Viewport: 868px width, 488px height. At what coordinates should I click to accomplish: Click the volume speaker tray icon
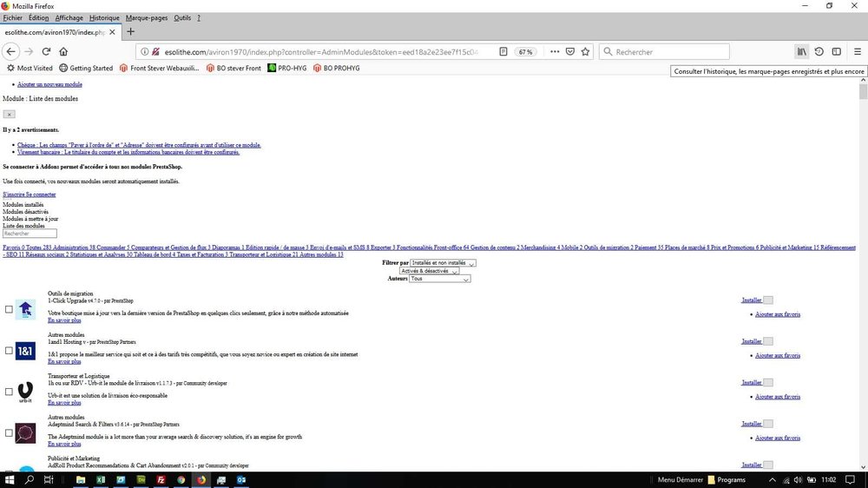pyautogui.click(x=798, y=479)
